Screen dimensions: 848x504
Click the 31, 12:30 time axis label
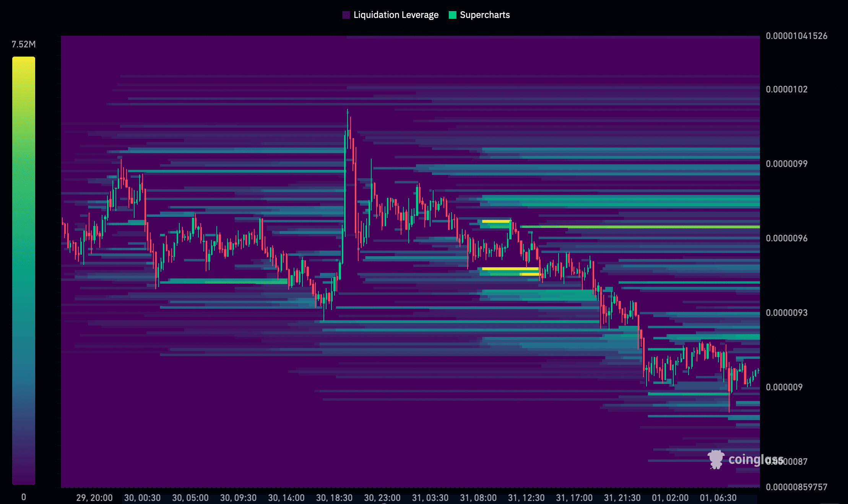pos(526,497)
